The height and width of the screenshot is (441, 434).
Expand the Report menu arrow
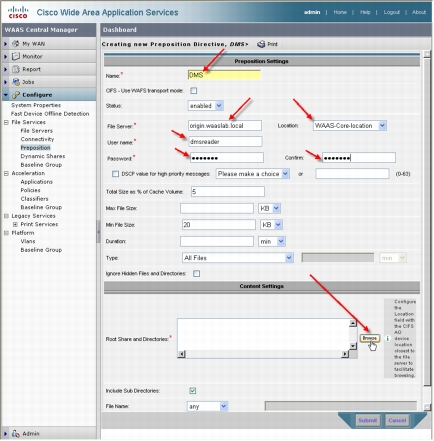click(x=5, y=69)
